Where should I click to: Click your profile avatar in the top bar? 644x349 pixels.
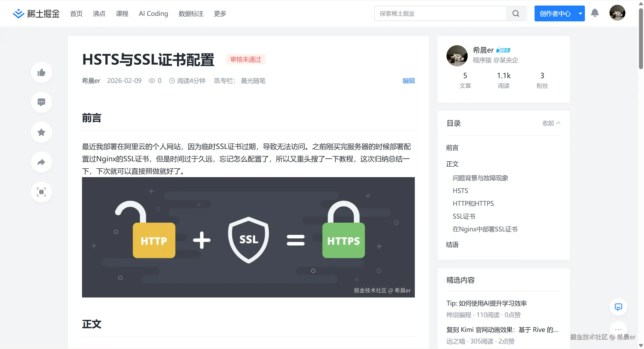[x=617, y=13]
